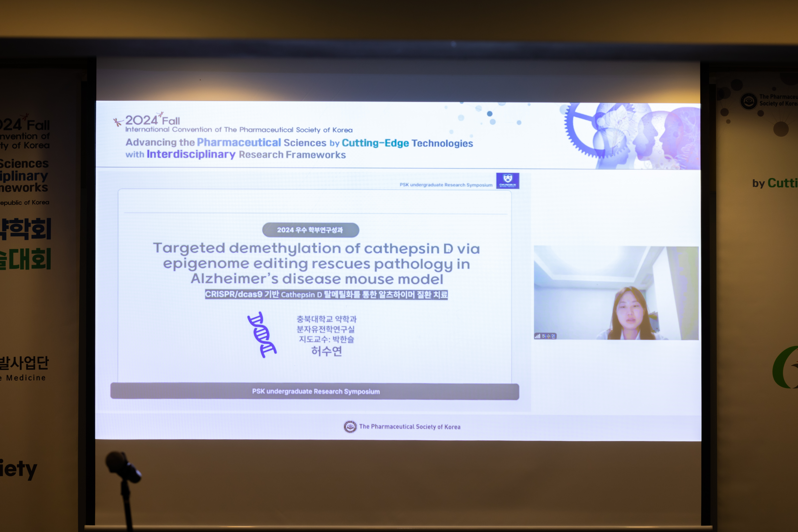Click the title 'Targeted demethylation of cathepsin D via'
798x532 pixels.
[316, 248]
